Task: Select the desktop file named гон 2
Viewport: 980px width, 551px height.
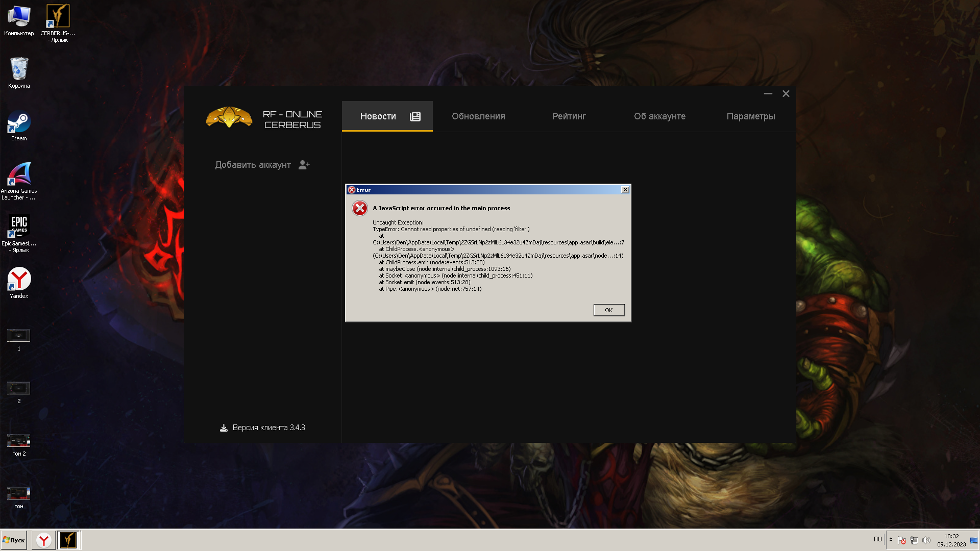Action: (19, 445)
